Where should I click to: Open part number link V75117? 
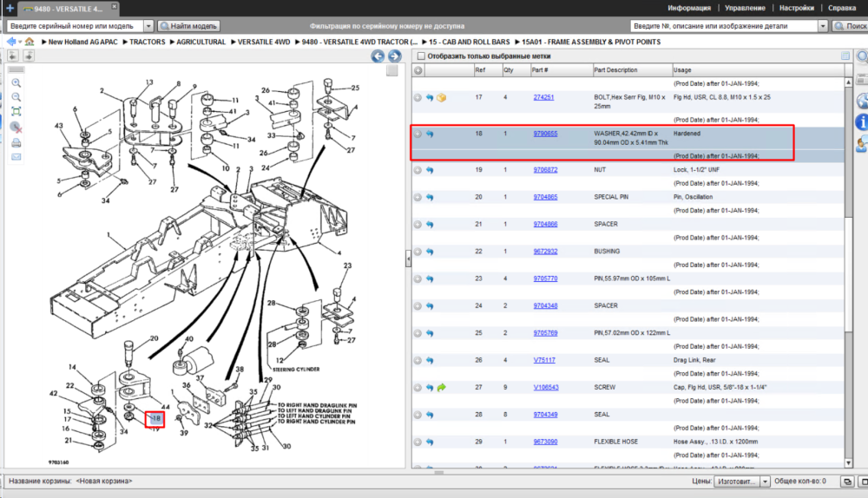[544, 360]
